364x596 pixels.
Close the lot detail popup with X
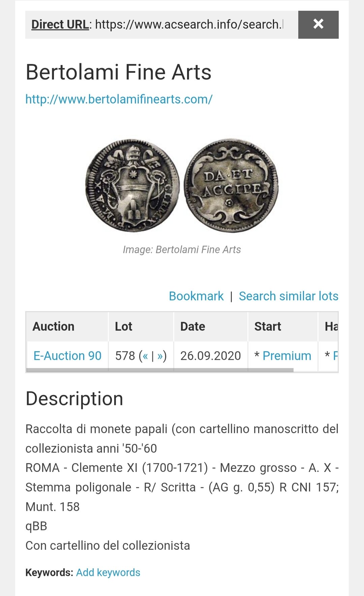318,24
